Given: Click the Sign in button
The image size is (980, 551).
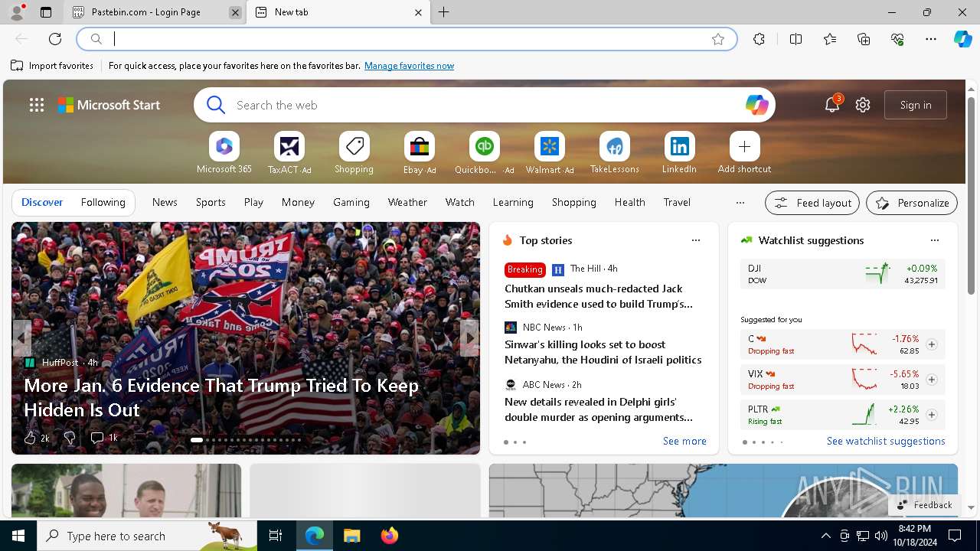Looking at the screenshot, I should point(916,105).
